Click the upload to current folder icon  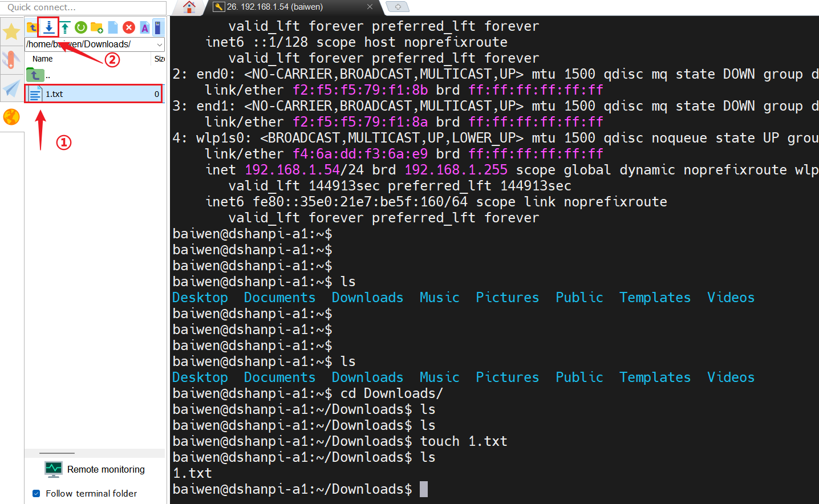click(65, 27)
